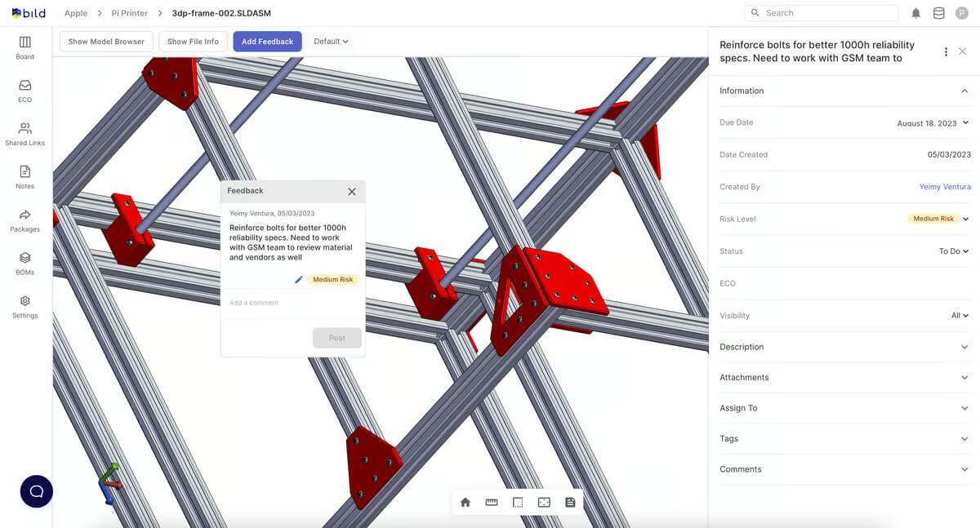Open the Due Date dropdown
Image resolution: width=980 pixels, height=528 pixels.
pos(932,123)
